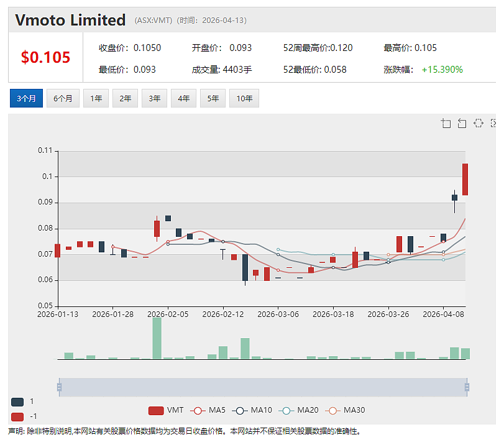Click the long dark candle near 0.06
The height and width of the screenshot is (445, 504).
click(x=245, y=267)
